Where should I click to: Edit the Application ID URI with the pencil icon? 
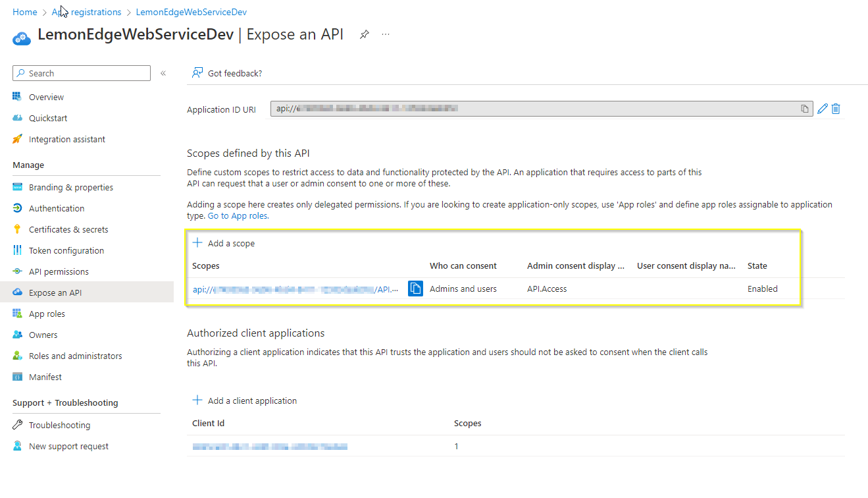(821, 108)
